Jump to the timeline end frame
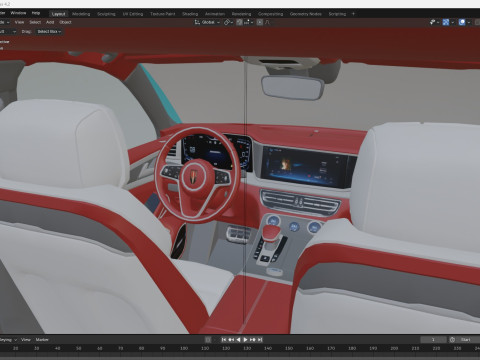This screenshot has width=480, height=360. point(260,340)
